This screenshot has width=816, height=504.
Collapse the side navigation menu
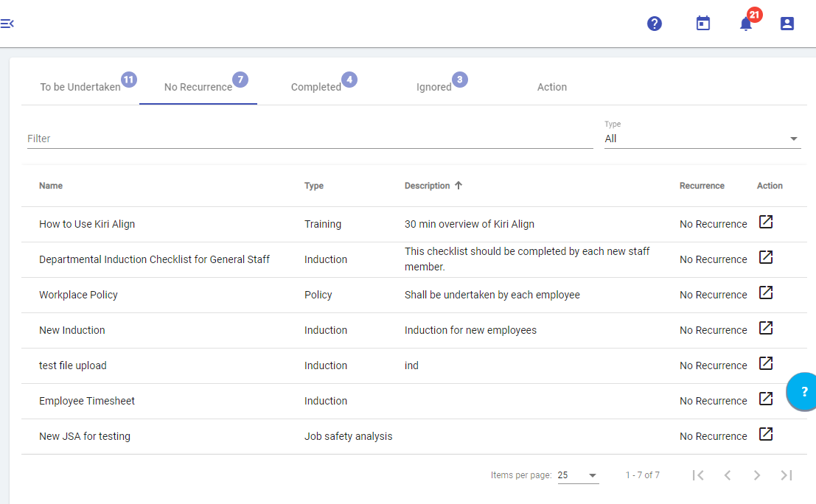pos(7,24)
